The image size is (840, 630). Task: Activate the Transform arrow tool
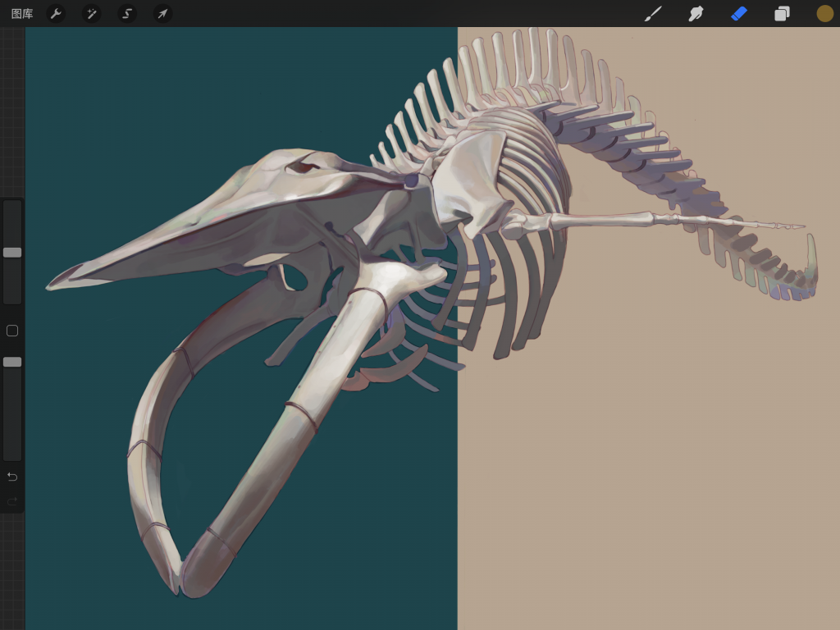pyautogui.click(x=162, y=14)
